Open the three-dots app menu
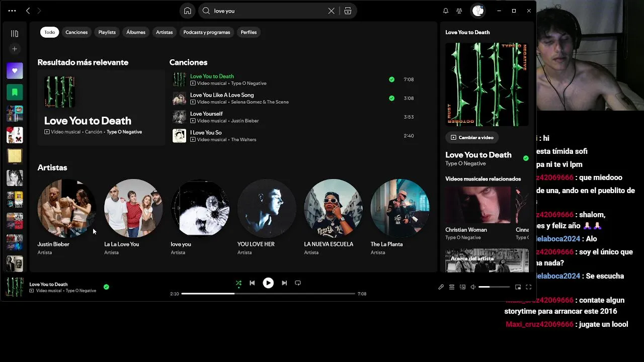 [12, 11]
